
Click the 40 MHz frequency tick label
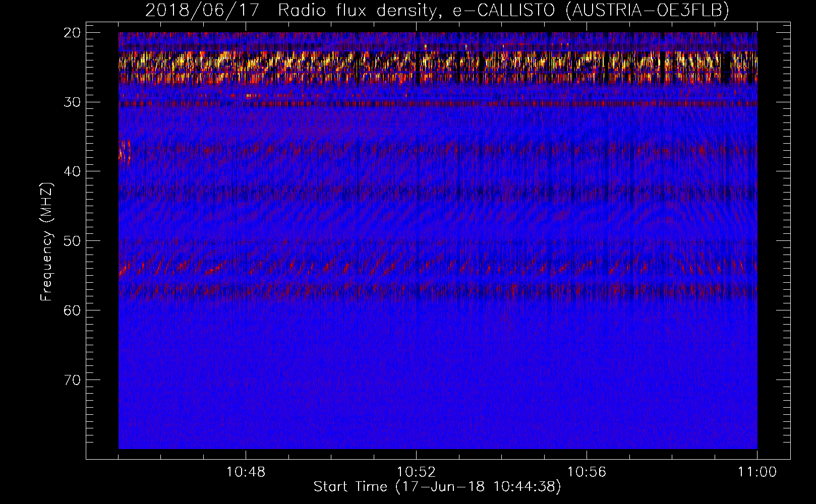(72, 171)
